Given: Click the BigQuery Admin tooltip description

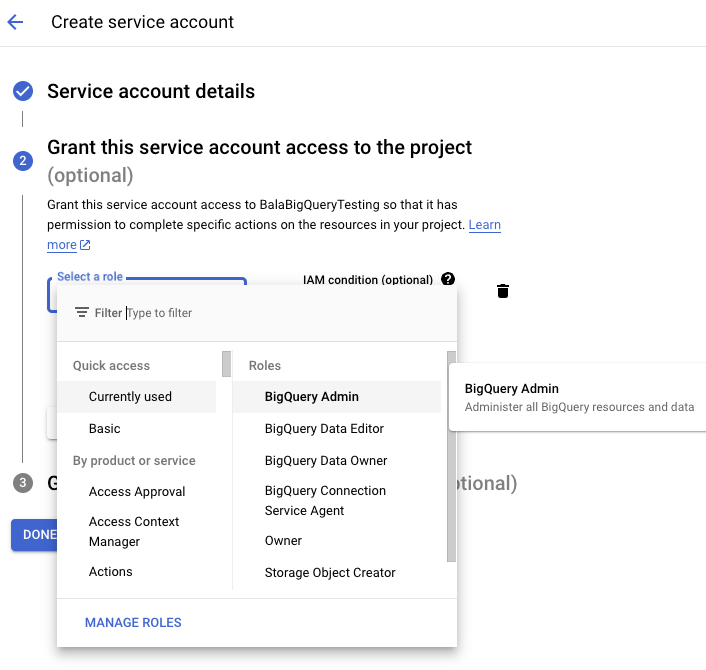Looking at the screenshot, I should point(579,407).
